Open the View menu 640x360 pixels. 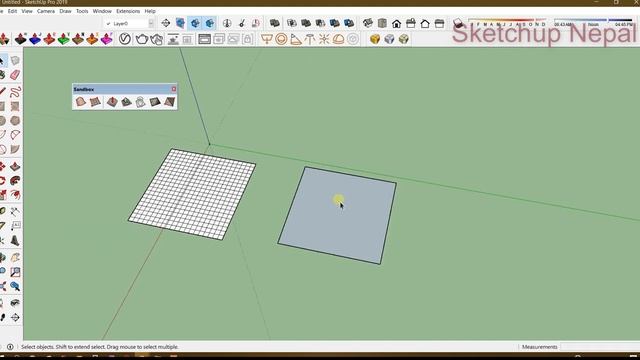tap(27, 11)
